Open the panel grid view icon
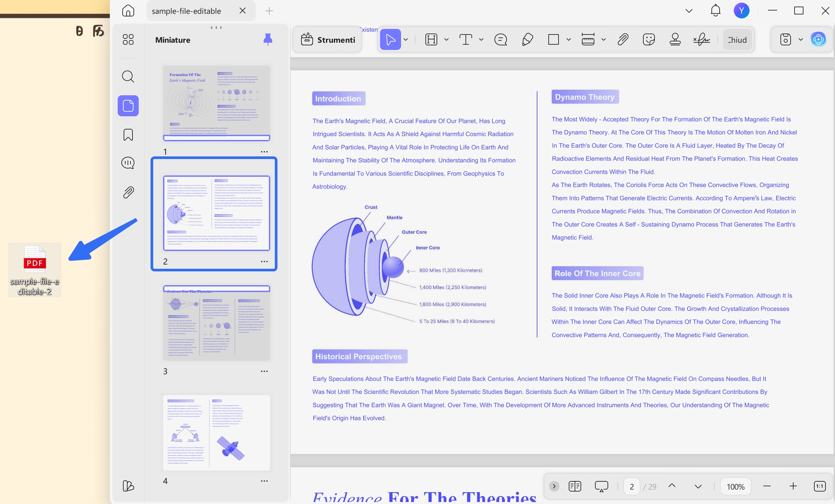The height and width of the screenshot is (504, 835). click(x=128, y=39)
